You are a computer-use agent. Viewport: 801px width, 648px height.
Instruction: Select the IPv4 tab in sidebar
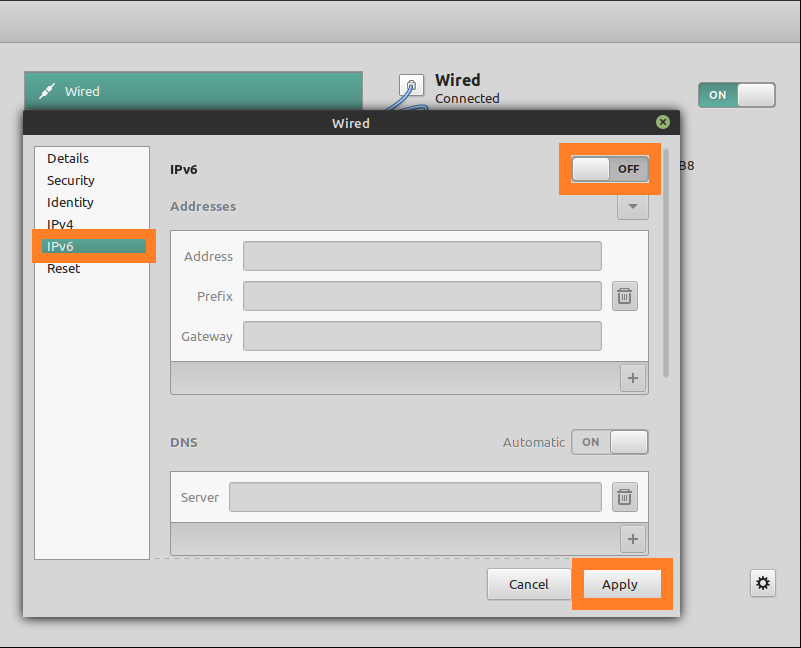(x=60, y=224)
